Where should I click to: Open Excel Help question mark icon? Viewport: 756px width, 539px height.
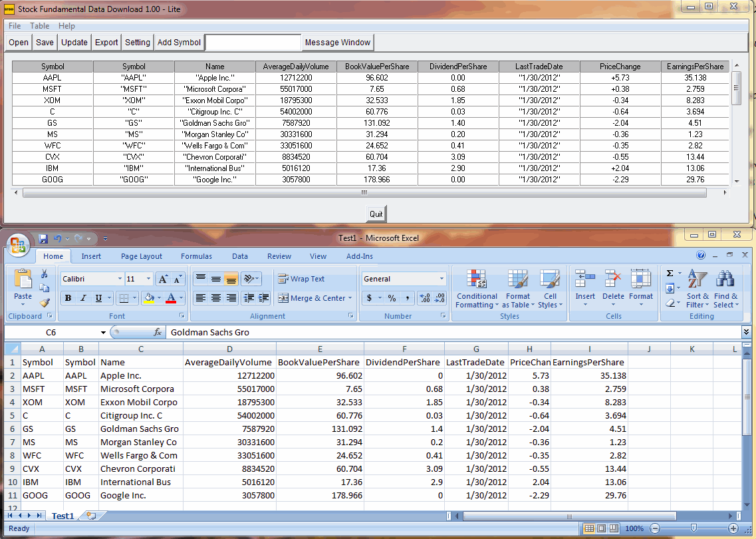[x=701, y=256]
